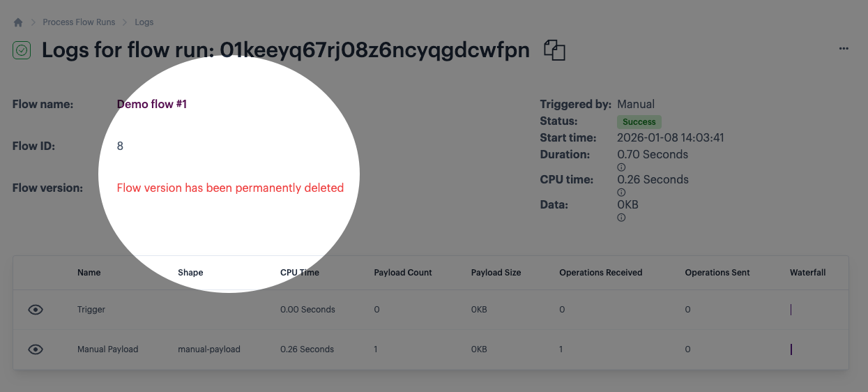Sort by Name column header
Image resolution: width=868 pixels, height=392 pixels.
(89, 273)
